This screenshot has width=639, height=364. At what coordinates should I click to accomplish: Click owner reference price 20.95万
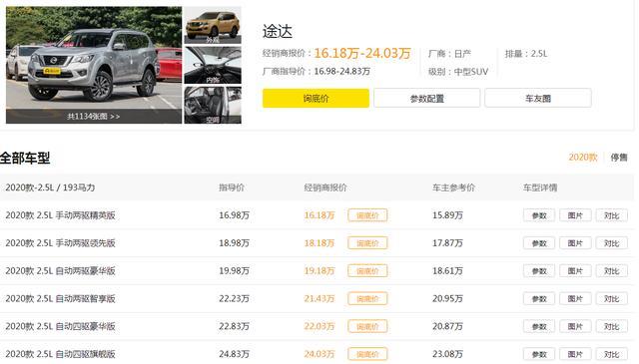pos(447,298)
